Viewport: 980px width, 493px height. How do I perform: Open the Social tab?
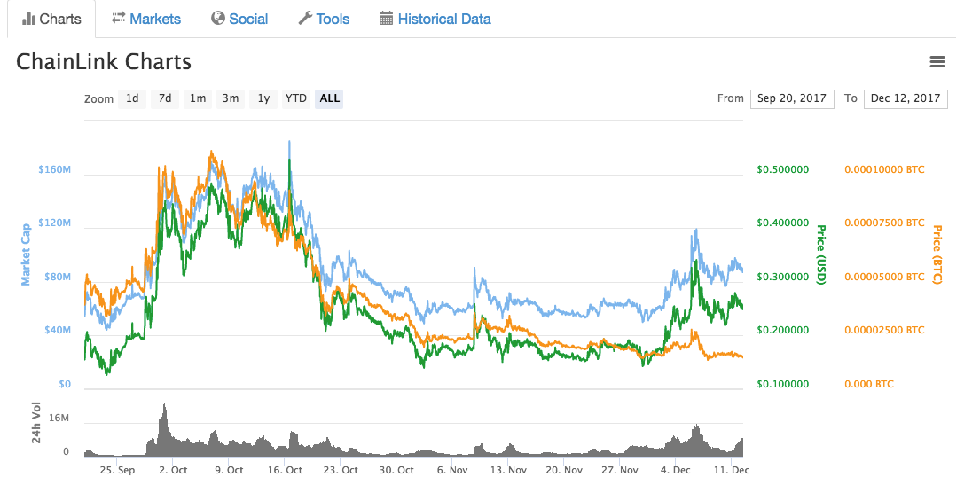239,19
